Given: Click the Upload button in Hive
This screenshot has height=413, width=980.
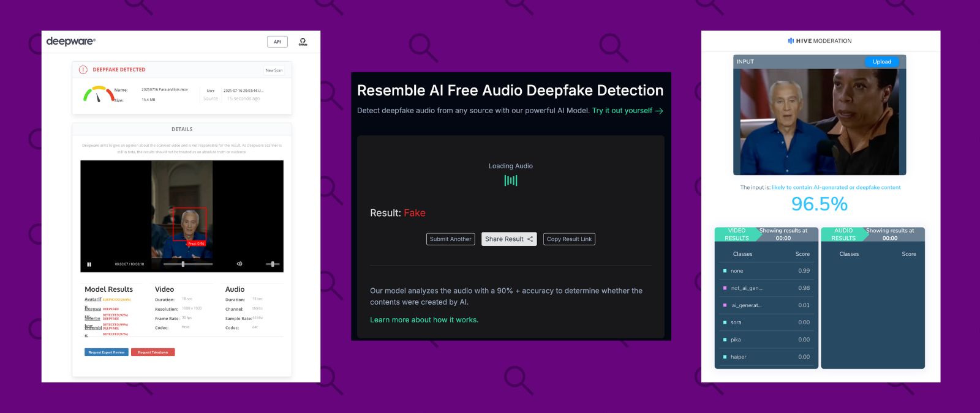Looking at the screenshot, I should point(882,62).
